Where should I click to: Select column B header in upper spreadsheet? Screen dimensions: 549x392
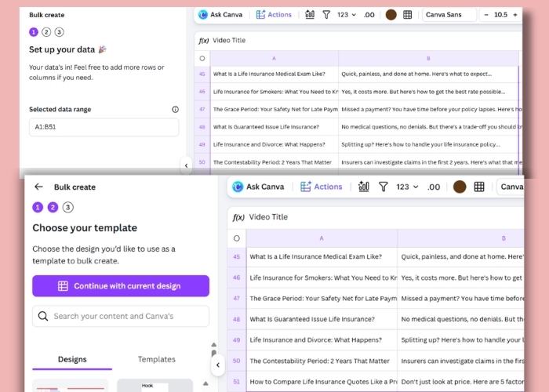coord(428,59)
